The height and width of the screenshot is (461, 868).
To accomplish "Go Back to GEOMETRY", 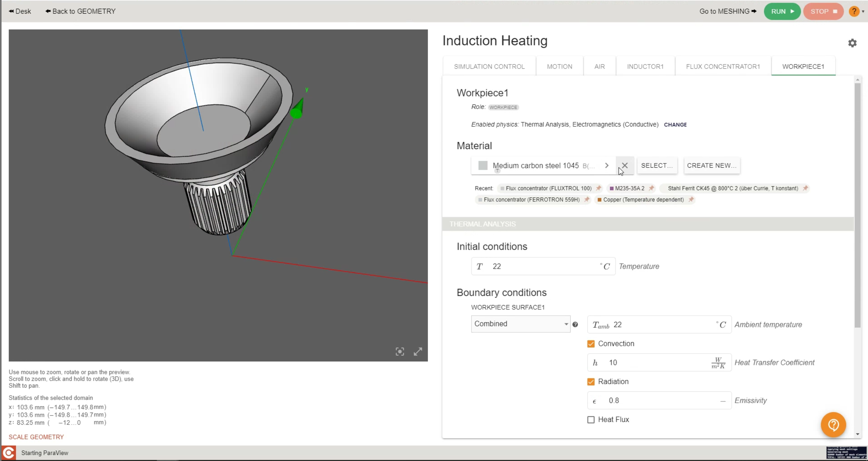I will pyautogui.click(x=80, y=11).
